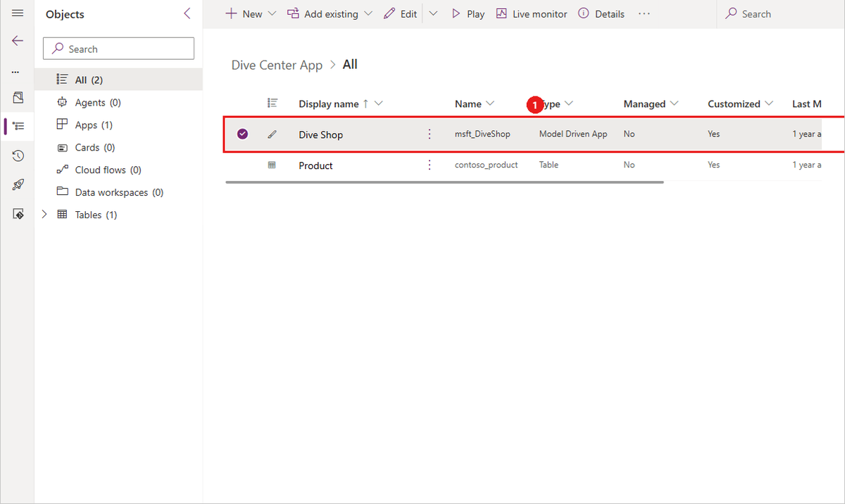The height and width of the screenshot is (504, 845).
Task: Click the rocket pipelines icon in the sidebar
Action: tap(17, 184)
